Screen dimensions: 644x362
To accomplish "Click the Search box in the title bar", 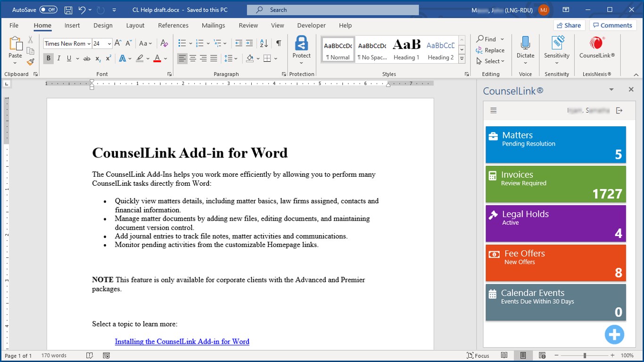I will pyautogui.click(x=333, y=10).
